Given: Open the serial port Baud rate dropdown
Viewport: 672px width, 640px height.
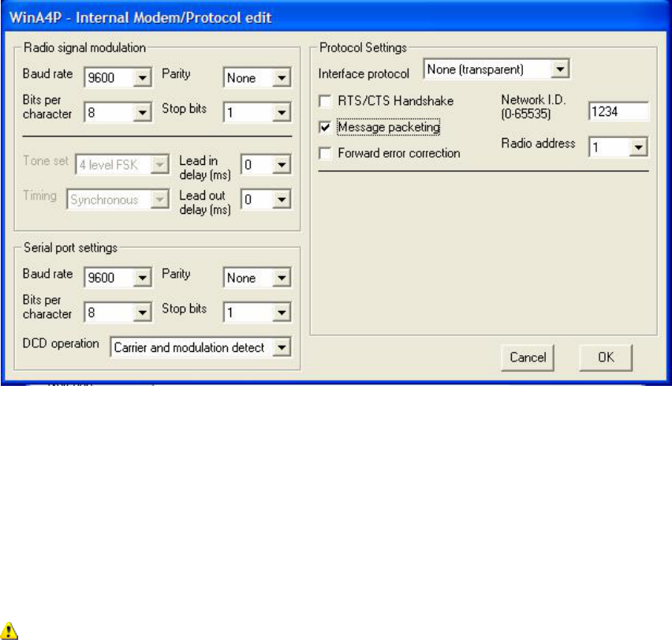Looking at the screenshot, I should pyautogui.click(x=118, y=277).
